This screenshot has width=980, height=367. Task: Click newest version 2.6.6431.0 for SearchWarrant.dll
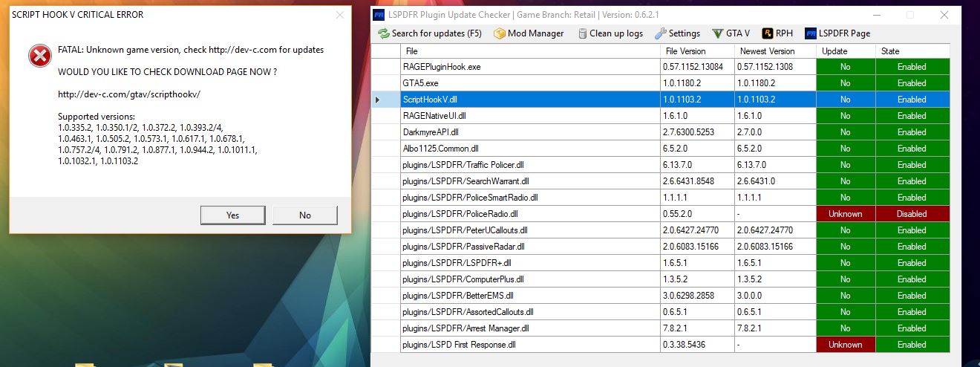775,181
